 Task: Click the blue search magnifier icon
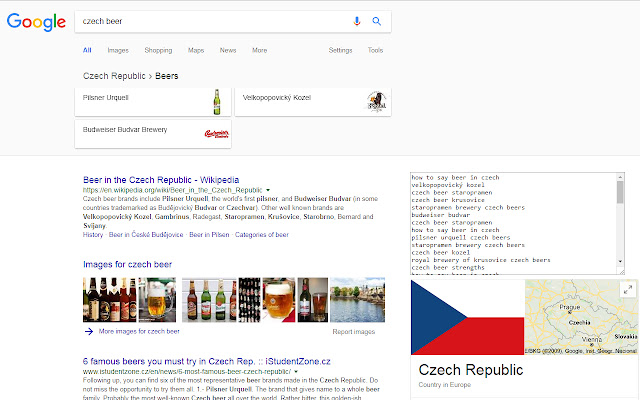point(376,21)
